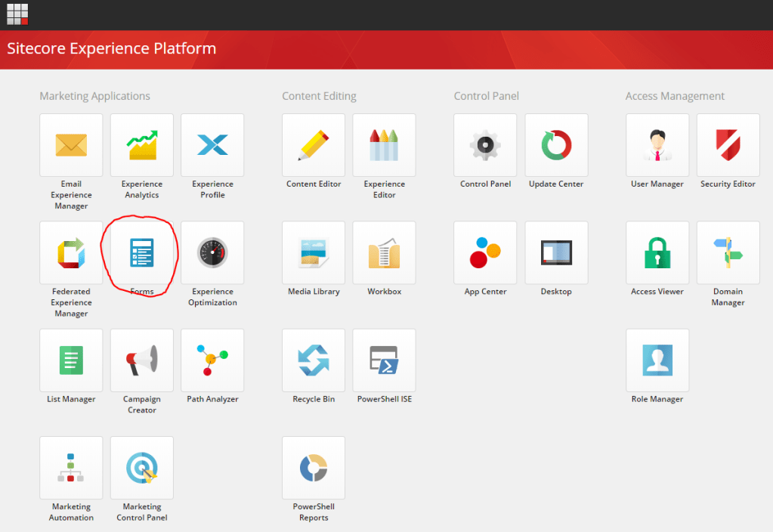773x532 pixels.
Task: Launch PowerShell ISE
Action: tap(384, 360)
